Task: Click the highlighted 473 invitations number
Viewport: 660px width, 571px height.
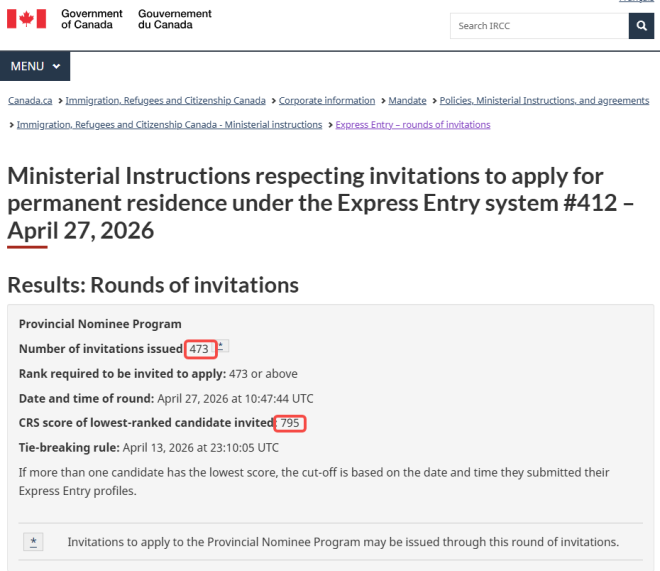Action: (200, 349)
